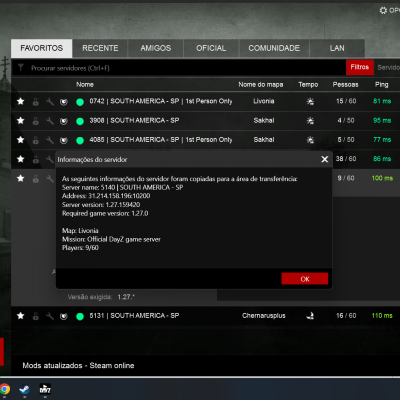Toggle favorite star on server 5131
400x400 pixels.
coord(21,316)
